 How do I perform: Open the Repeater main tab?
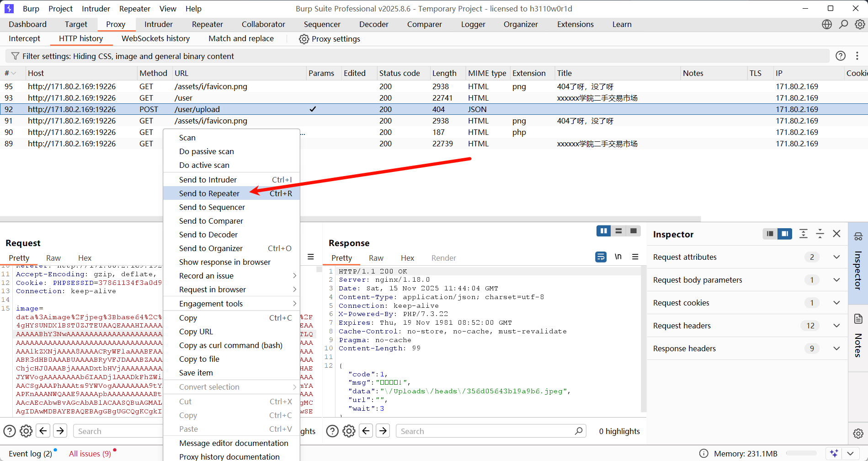(208, 24)
